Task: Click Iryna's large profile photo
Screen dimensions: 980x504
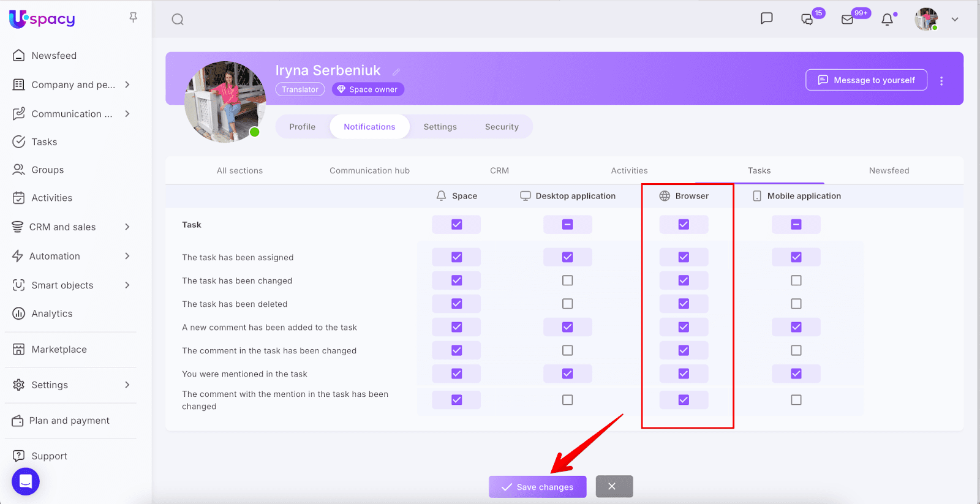Action: point(225,102)
